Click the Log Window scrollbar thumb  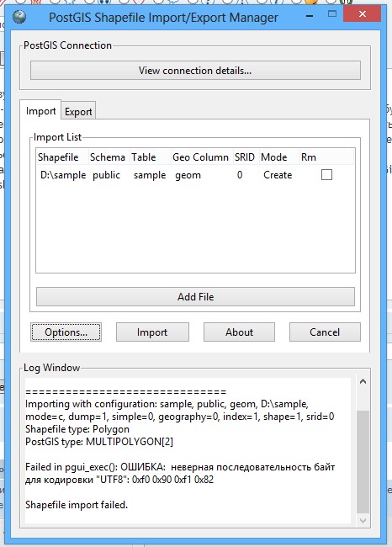[x=363, y=462]
